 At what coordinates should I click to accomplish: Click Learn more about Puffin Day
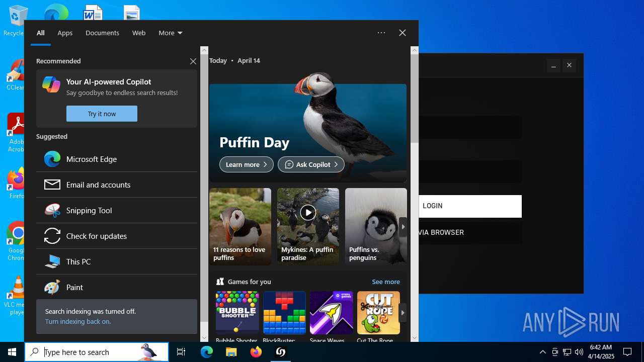pos(247,164)
